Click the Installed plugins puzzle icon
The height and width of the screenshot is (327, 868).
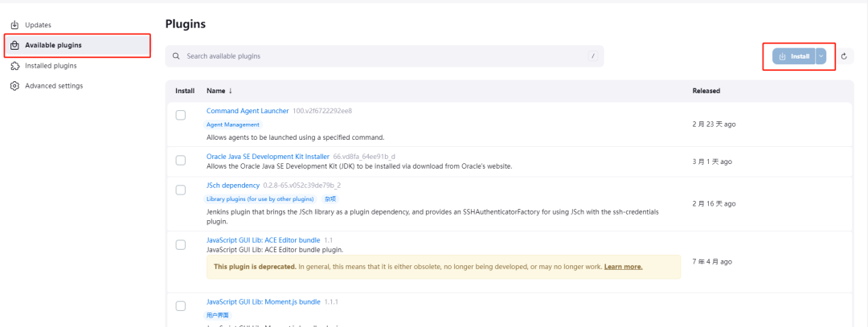[x=15, y=66]
